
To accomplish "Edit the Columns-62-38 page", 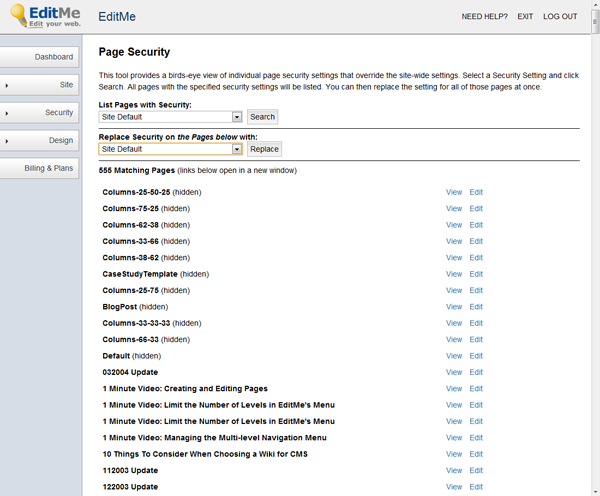I will tap(476, 225).
